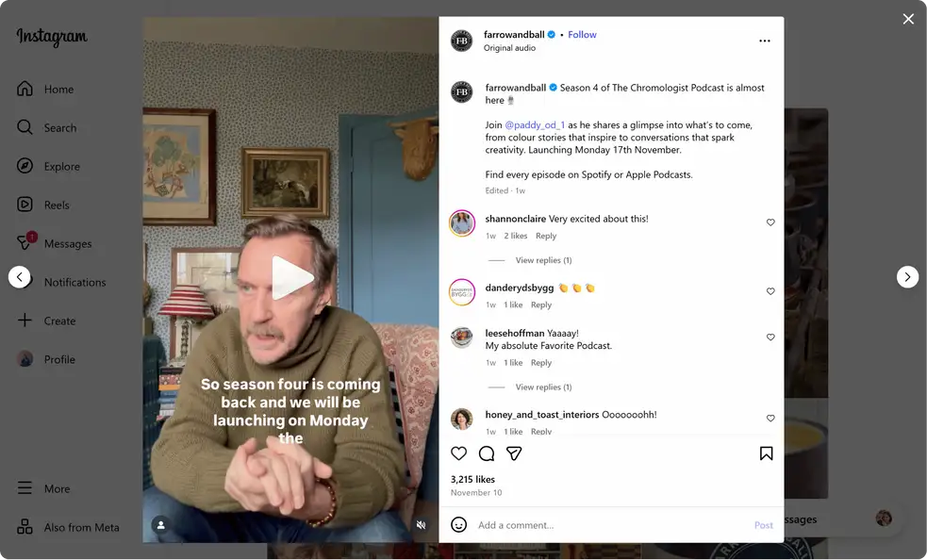Play the video in the center
The width and height of the screenshot is (927, 560).
coord(290,277)
